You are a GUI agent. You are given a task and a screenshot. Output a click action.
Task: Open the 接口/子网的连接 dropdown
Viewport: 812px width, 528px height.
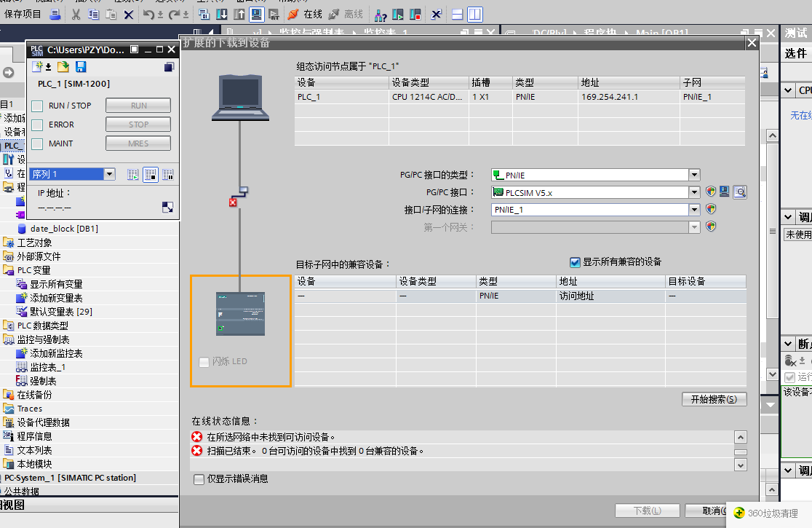coord(694,210)
